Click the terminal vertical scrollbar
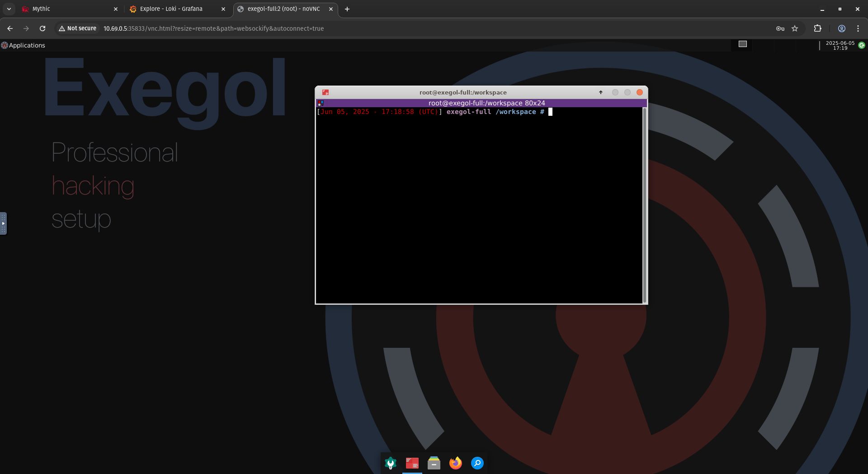 click(x=645, y=205)
